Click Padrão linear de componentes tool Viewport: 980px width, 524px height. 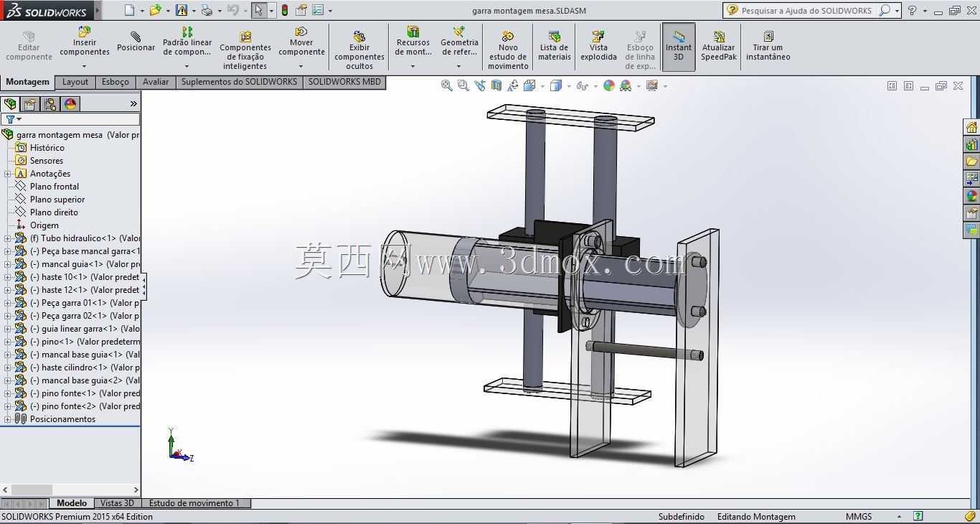click(187, 42)
